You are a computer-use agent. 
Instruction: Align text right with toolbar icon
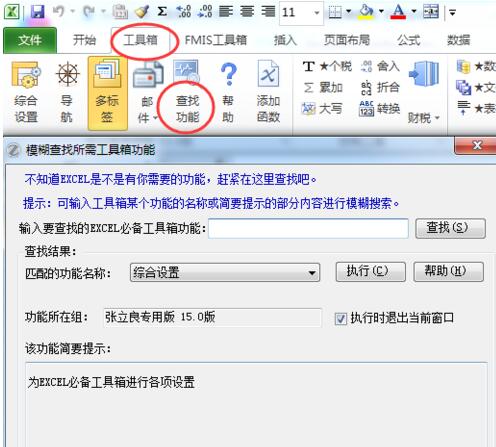268,12
